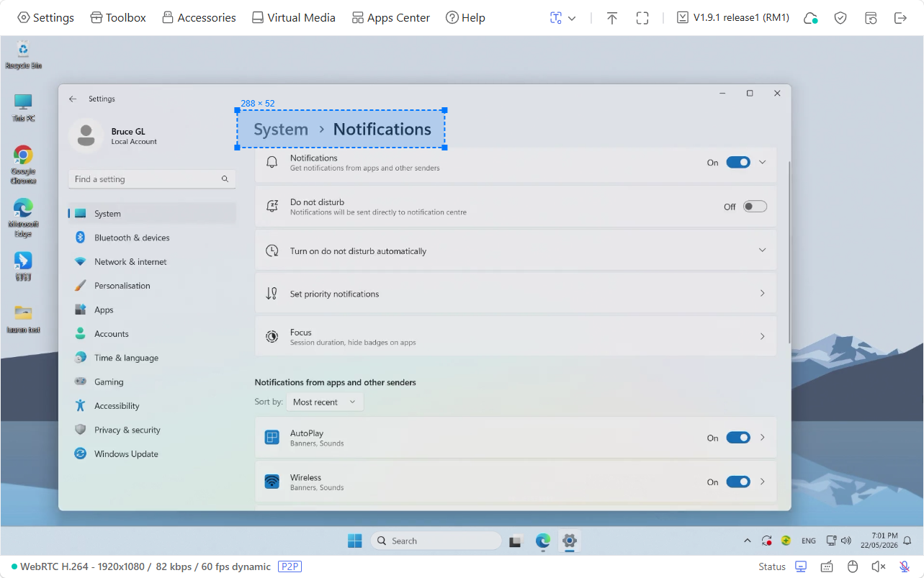The width and height of the screenshot is (924, 578).
Task: Open Recycle Bin on the remote desktop
Action: pos(24,55)
